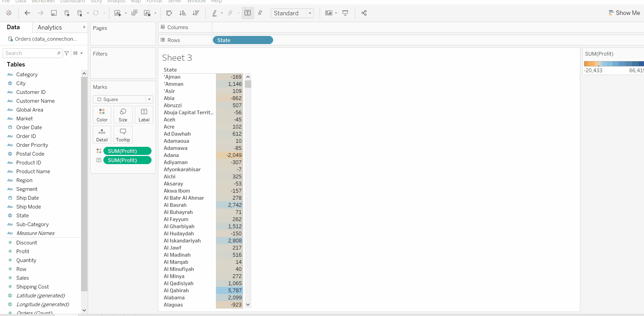The image size is (644, 316).
Task: Open the Dashboard menu
Action: [73, 1]
